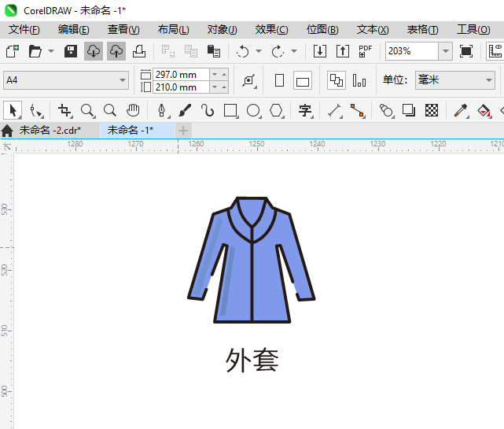504x429 pixels.
Task: Open the 编辑(E) menu
Action: click(x=74, y=30)
